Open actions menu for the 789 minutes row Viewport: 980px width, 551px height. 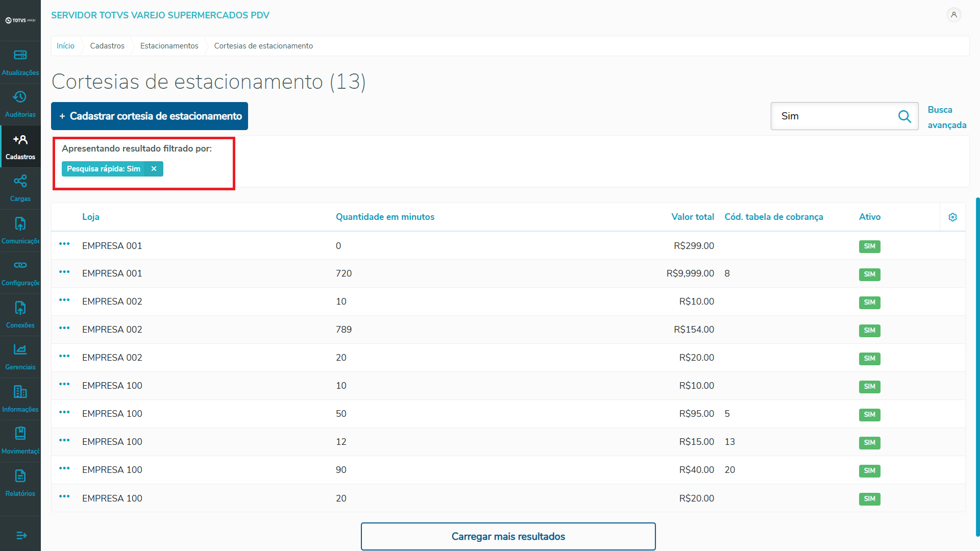(x=64, y=328)
